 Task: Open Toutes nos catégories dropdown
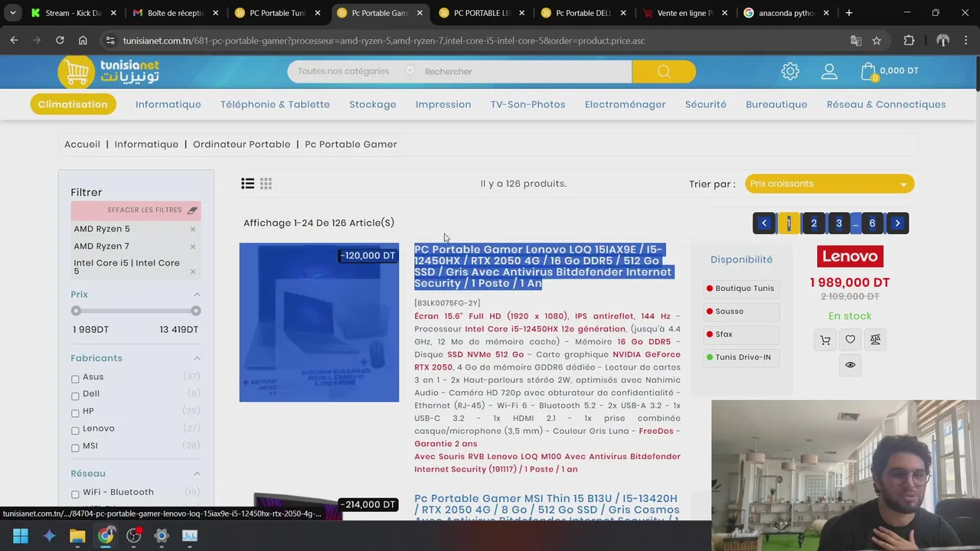pos(353,71)
